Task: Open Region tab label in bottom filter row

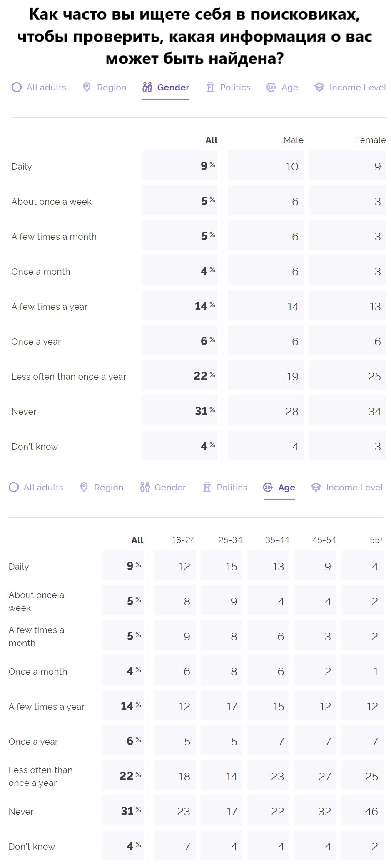Action: click(109, 488)
